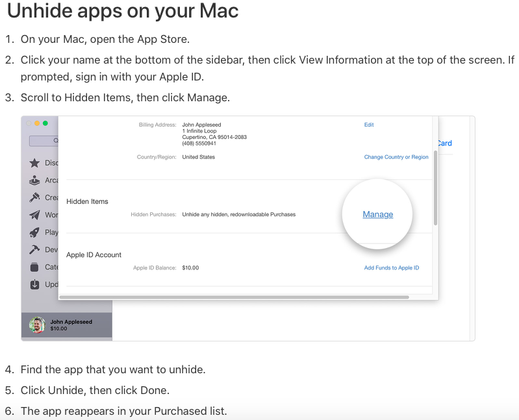Click the 'Unhide any hidden, redownloadable Purchases' text
Image resolution: width=519 pixels, height=420 pixels.
pyautogui.click(x=238, y=214)
